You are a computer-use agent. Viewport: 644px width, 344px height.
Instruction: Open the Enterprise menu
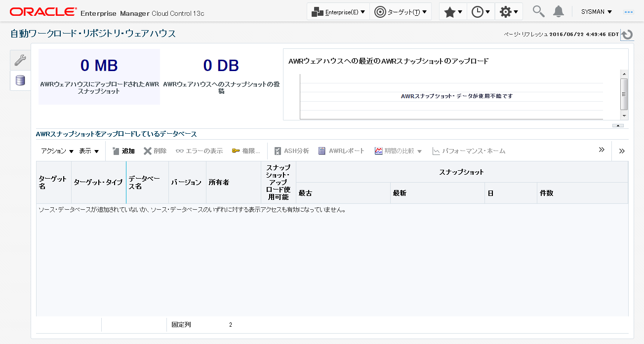338,12
